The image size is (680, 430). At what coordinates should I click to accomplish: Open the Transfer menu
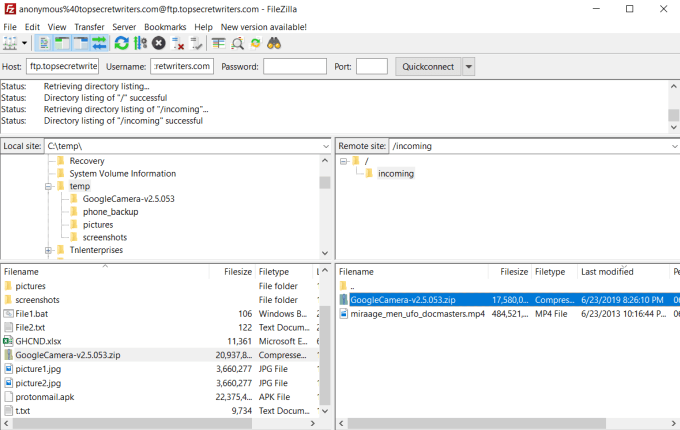coord(89,27)
